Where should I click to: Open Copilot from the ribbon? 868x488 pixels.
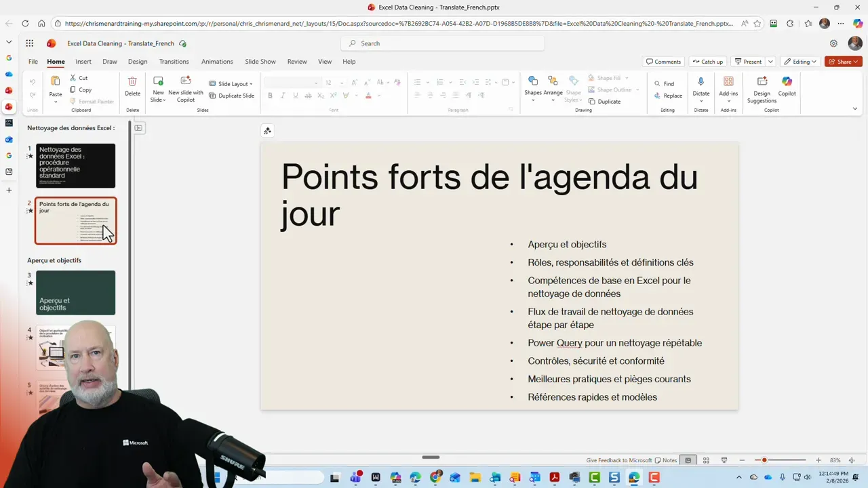tap(787, 88)
